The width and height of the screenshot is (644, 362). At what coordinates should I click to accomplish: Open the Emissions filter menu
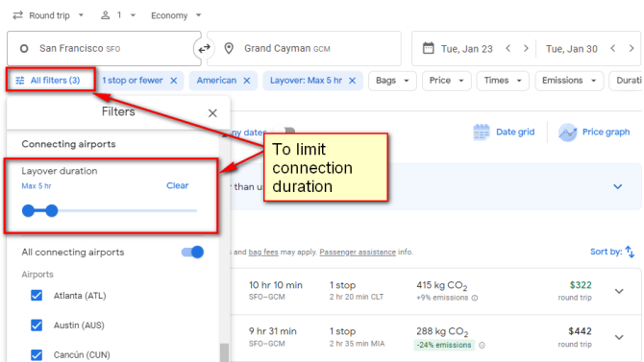[569, 81]
